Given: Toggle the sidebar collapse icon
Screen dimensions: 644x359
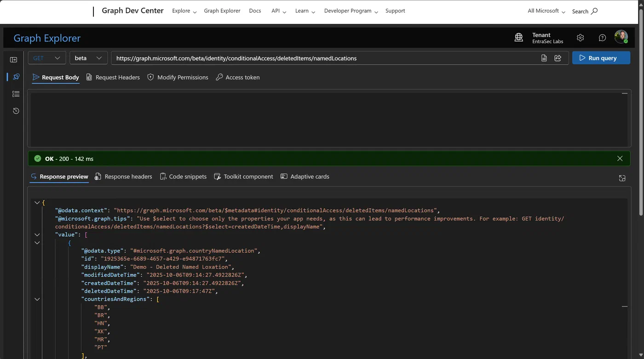Looking at the screenshot, I should 13,60.
